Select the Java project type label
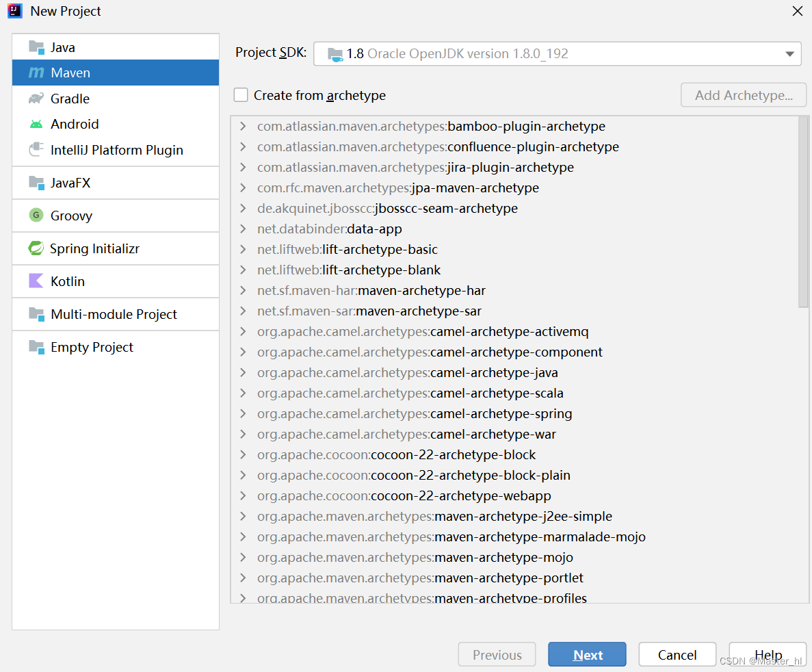812x672 pixels. point(63,48)
